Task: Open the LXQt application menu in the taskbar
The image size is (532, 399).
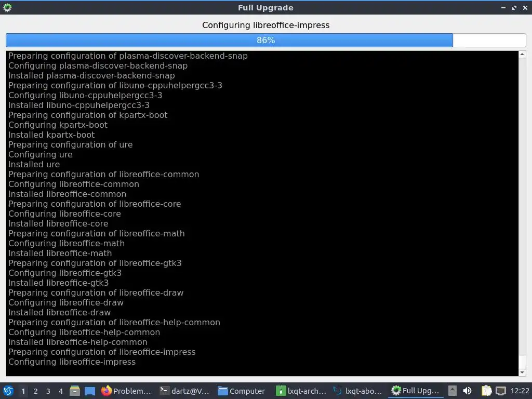Action: [x=8, y=391]
